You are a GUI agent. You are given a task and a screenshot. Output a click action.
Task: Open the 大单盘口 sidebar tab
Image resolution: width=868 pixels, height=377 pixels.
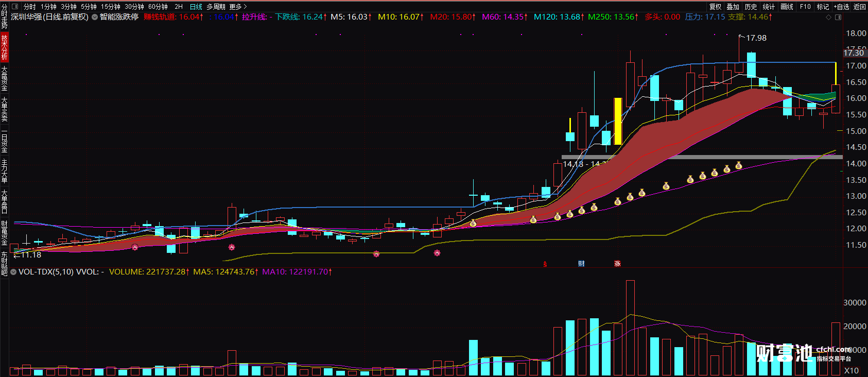click(x=4, y=202)
